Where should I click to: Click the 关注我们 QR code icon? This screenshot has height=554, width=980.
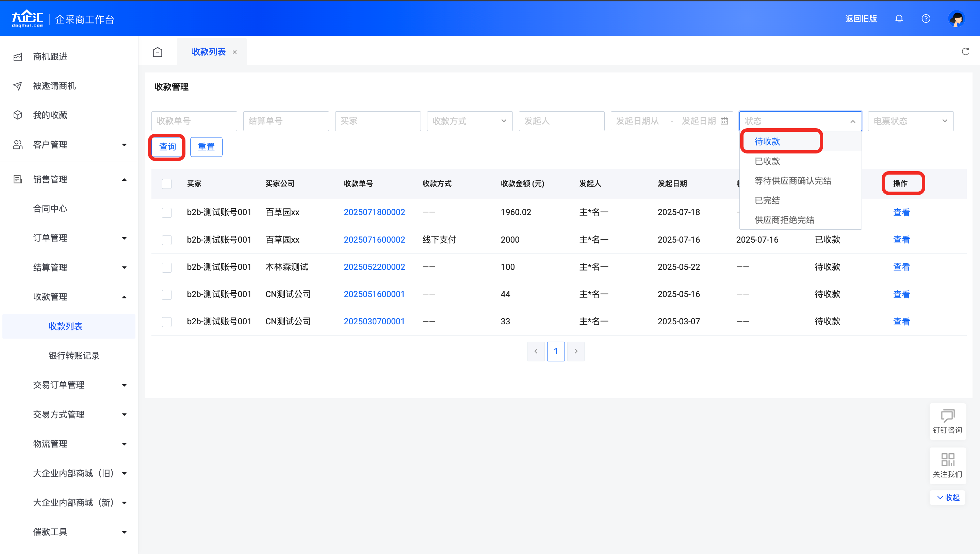(x=947, y=459)
